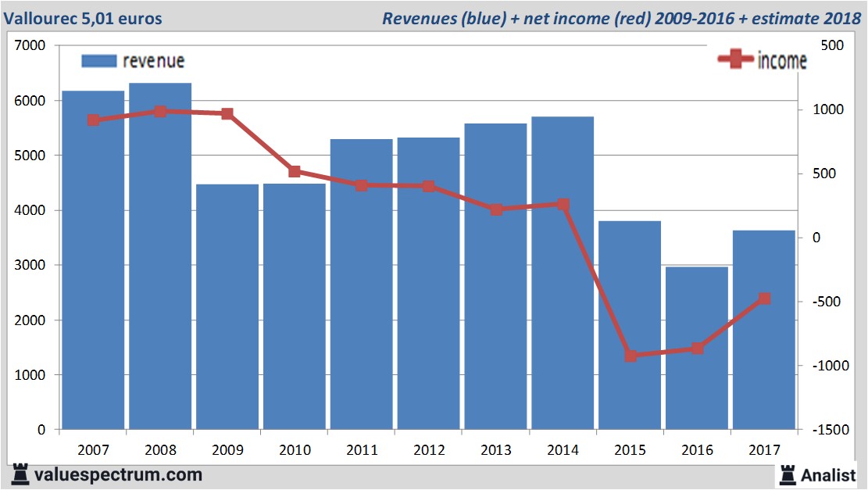Click the 2014 income data point
Screen dimensions: 868x490
[x=563, y=204]
